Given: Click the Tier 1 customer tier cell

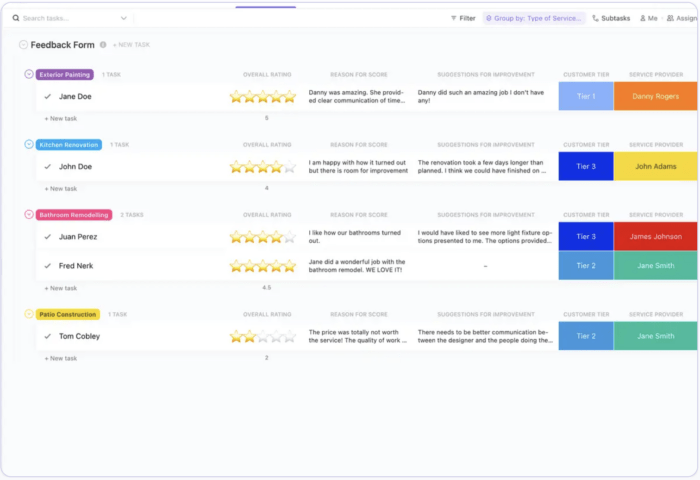Looking at the screenshot, I should click(x=586, y=97).
